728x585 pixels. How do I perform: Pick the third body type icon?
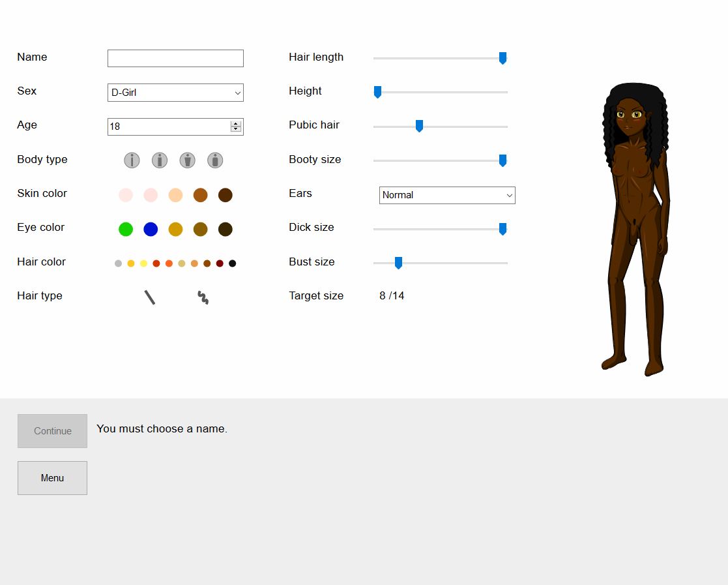(x=187, y=160)
